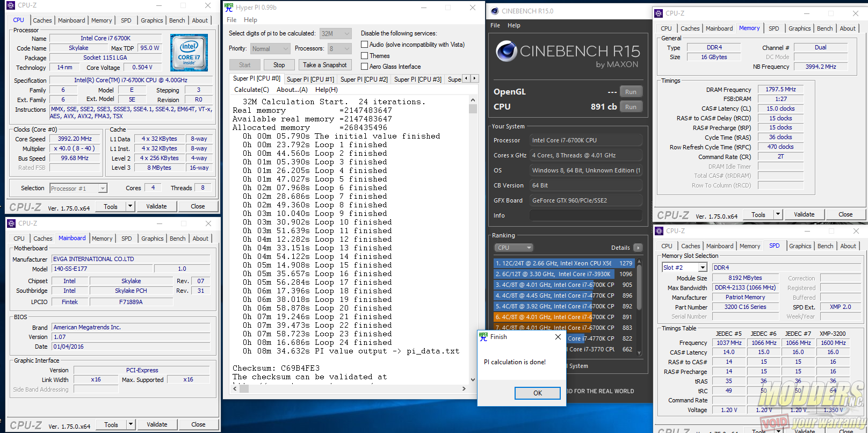868x433 pixels.
Task: Click Validate in the top-left CPU-Z window
Action: [x=157, y=206]
